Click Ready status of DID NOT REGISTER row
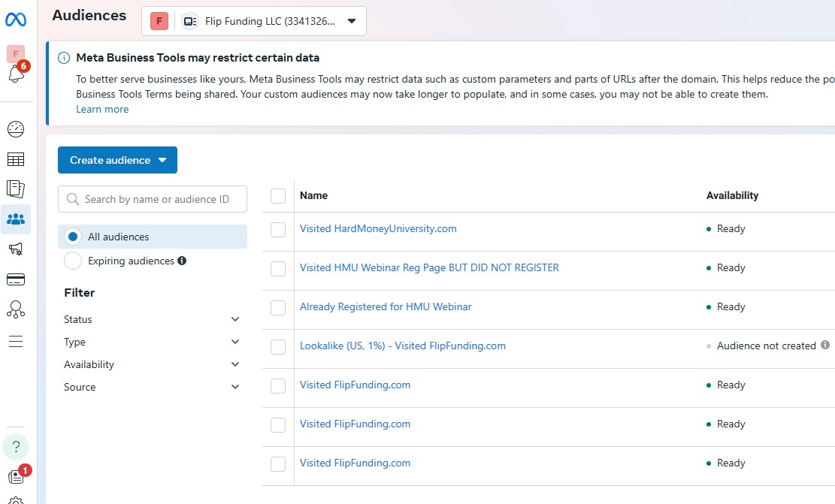The image size is (835, 504). [x=731, y=267]
